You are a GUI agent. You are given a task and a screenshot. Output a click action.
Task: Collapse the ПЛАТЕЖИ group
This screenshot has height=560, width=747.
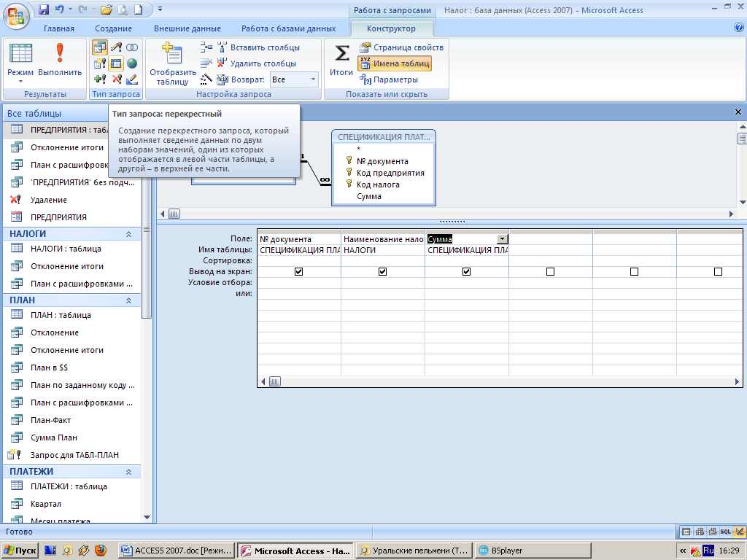[128, 472]
